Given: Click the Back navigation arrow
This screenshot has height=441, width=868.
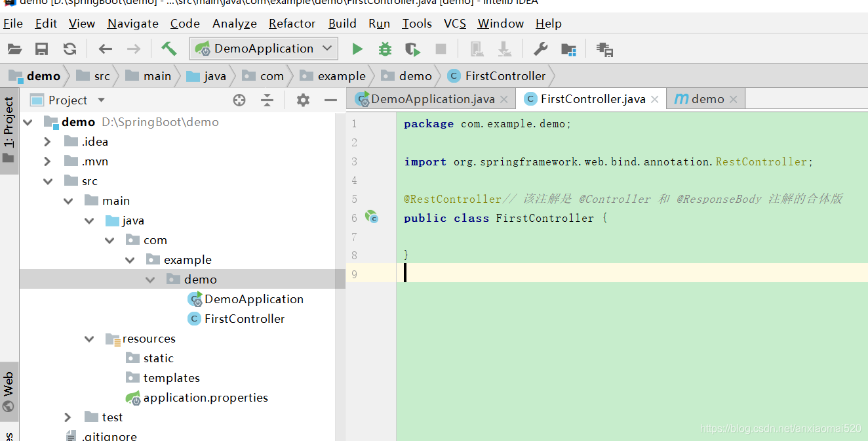Looking at the screenshot, I should point(106,49).
